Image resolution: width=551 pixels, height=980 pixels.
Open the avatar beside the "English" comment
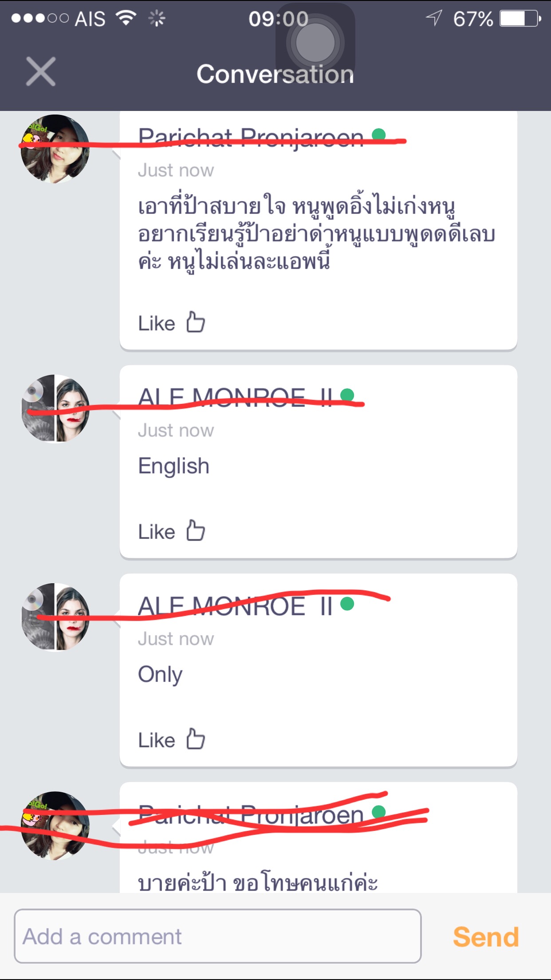55,409
